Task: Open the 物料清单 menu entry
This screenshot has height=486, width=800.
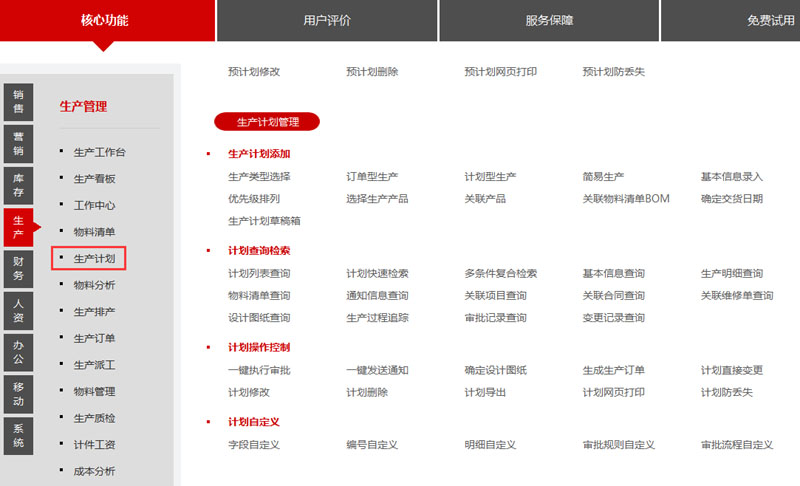Action: 94,232
